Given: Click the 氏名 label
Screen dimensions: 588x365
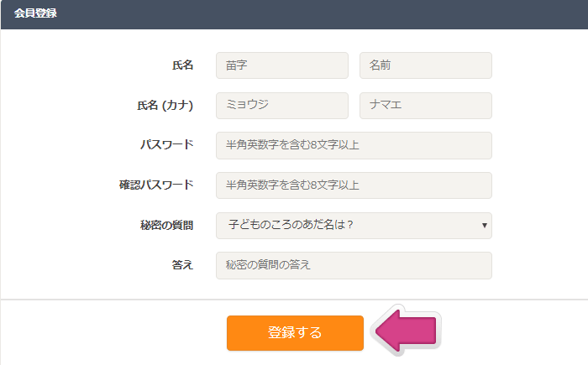Looking at the screenshot, I should pyautogui.click(x=182, y=65).
